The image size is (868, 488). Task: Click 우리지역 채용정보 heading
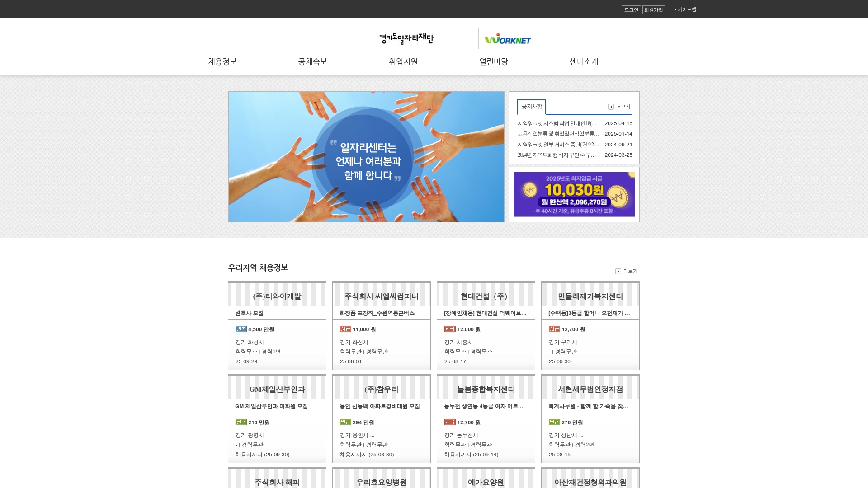click(x=258, y=267)
